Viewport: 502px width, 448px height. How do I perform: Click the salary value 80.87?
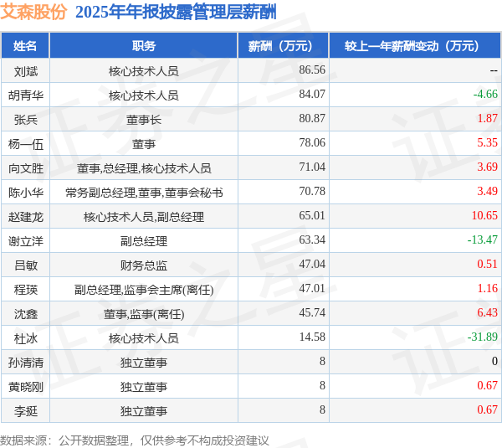pyautogui.click(x=312, y=118)
